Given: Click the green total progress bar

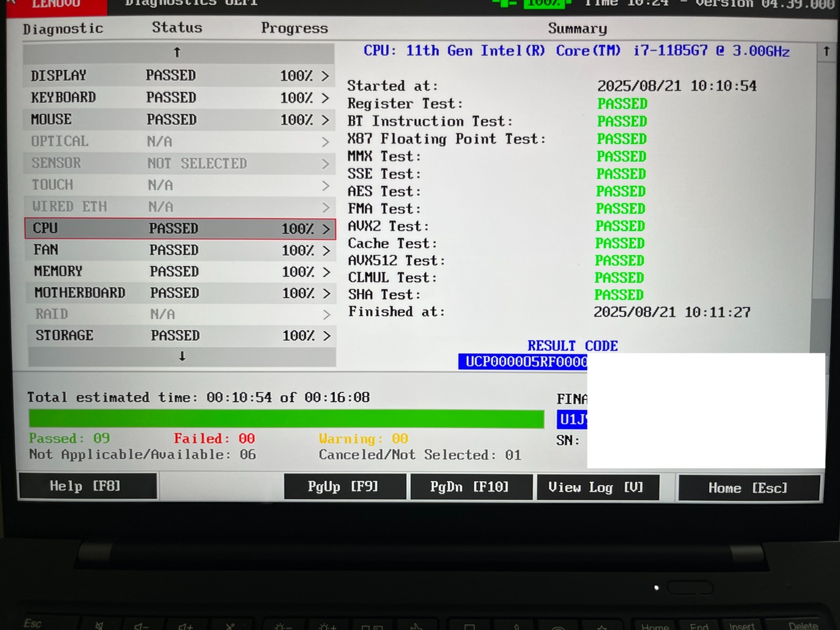Looking at the screenshot, I should 287,419.
